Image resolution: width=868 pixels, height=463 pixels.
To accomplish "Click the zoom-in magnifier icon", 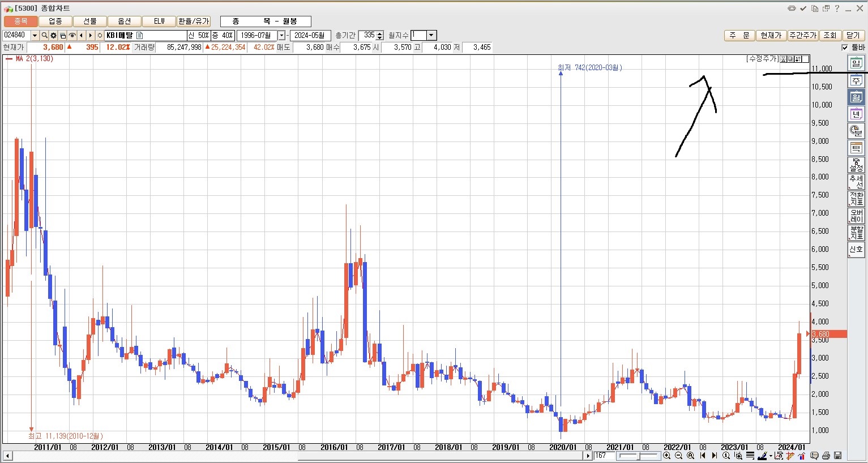I will click(x=667, y=456).
